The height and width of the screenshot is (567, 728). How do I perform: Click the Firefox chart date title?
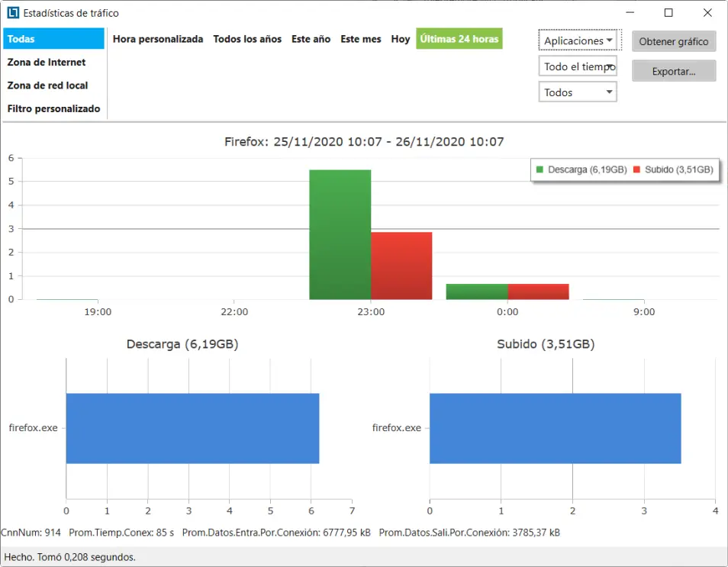pos(364,142)
